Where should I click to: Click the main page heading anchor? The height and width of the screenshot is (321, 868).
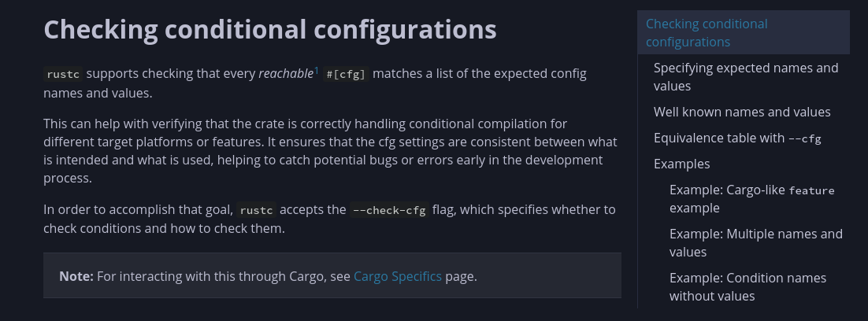pos(269,29)
